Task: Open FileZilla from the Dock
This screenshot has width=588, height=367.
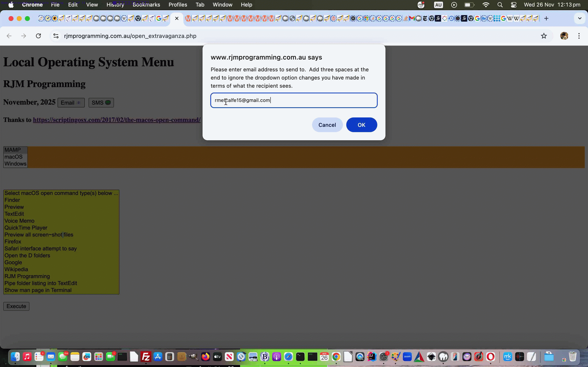Action: click(x=146, y=357)
